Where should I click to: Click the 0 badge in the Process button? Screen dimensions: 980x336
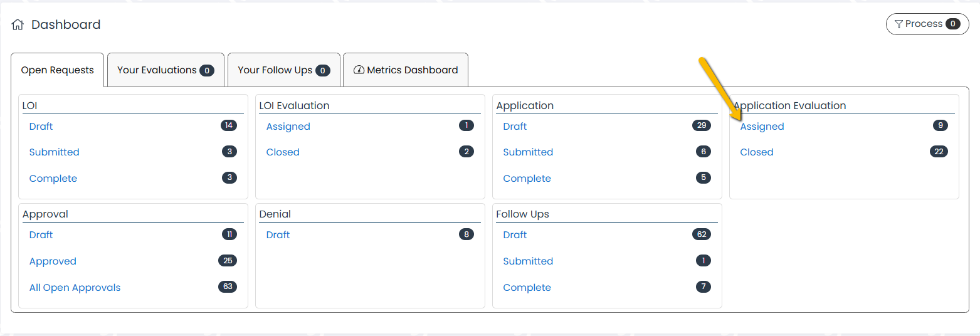[x=953, y=24]
